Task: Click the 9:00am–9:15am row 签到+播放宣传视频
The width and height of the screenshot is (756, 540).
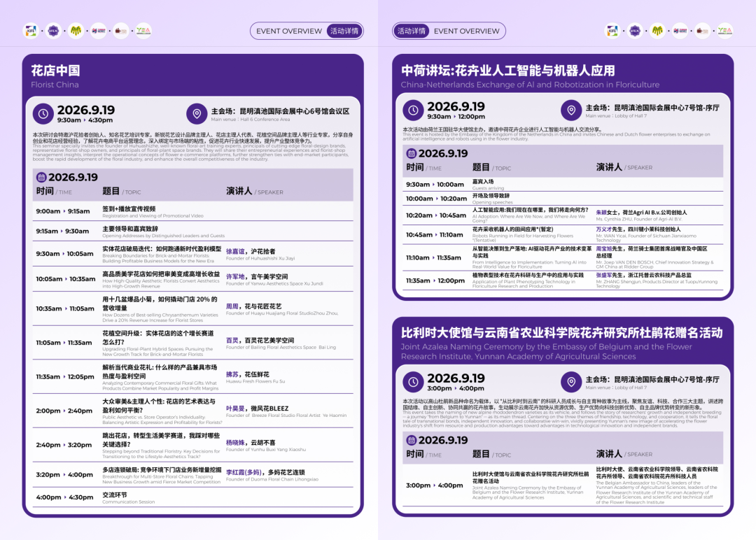Action: pyautogui.click(x=193, y=211)
